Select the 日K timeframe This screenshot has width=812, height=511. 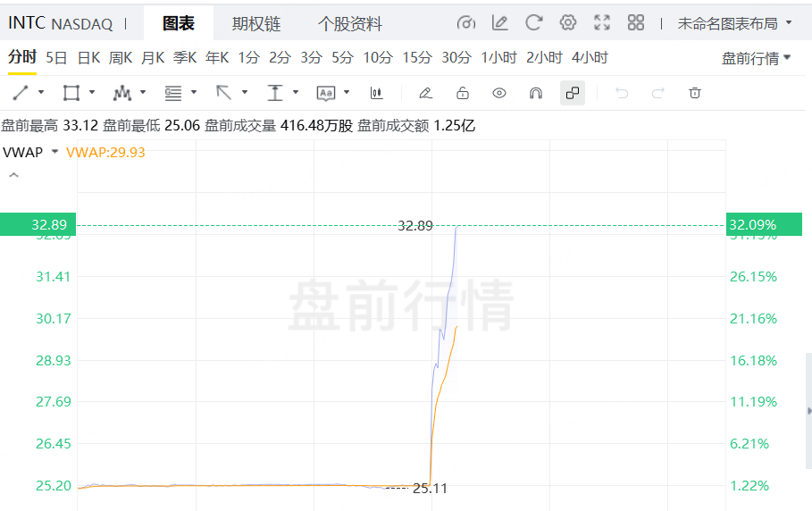tap(88, 57)
